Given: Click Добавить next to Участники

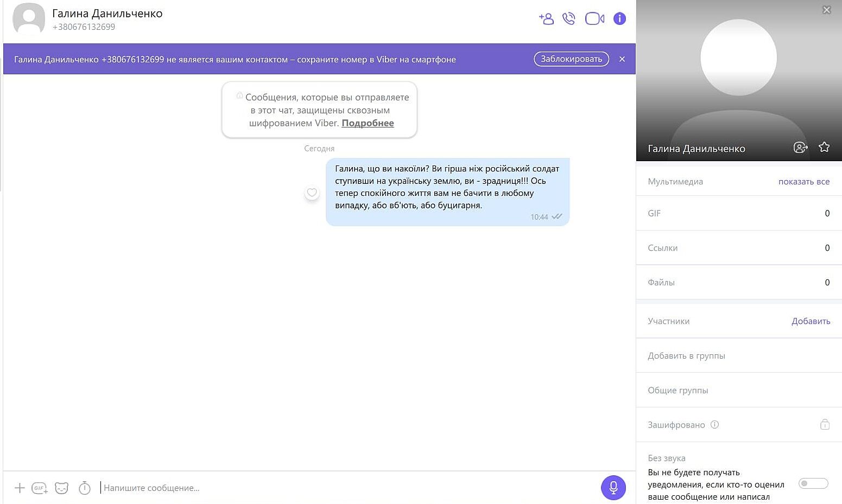Looking at the screenshot, I should click(x=811, y=321).
